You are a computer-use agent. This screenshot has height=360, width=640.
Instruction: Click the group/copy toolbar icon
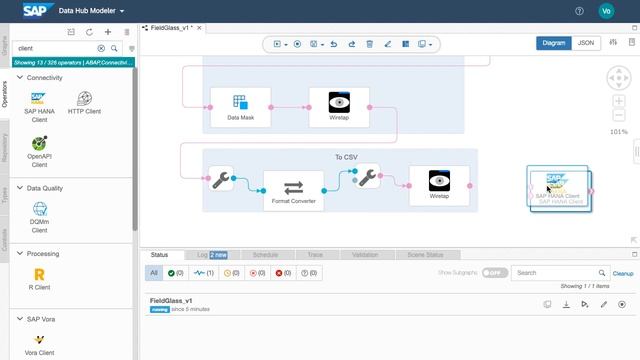422,44
